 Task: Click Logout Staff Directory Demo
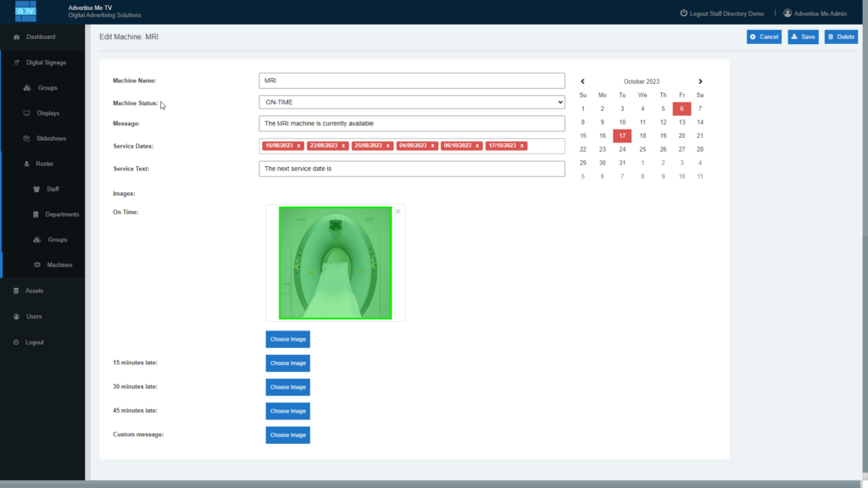[x=721, y=14]
